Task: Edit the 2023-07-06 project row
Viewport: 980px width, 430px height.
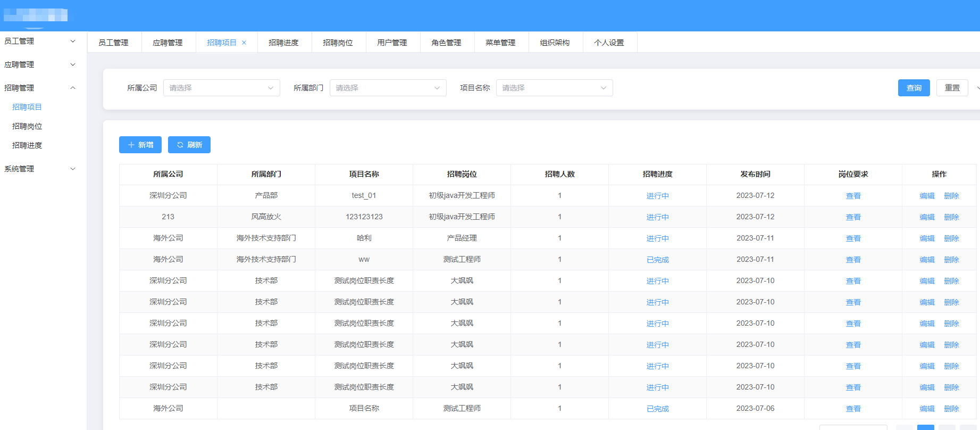Action: coord(927,409)
